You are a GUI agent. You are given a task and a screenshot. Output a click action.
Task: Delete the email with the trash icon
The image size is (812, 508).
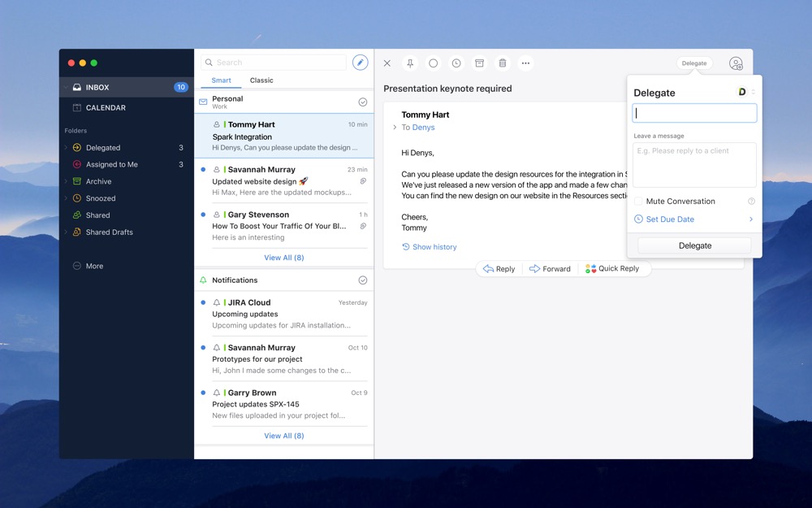click(503, 63)
